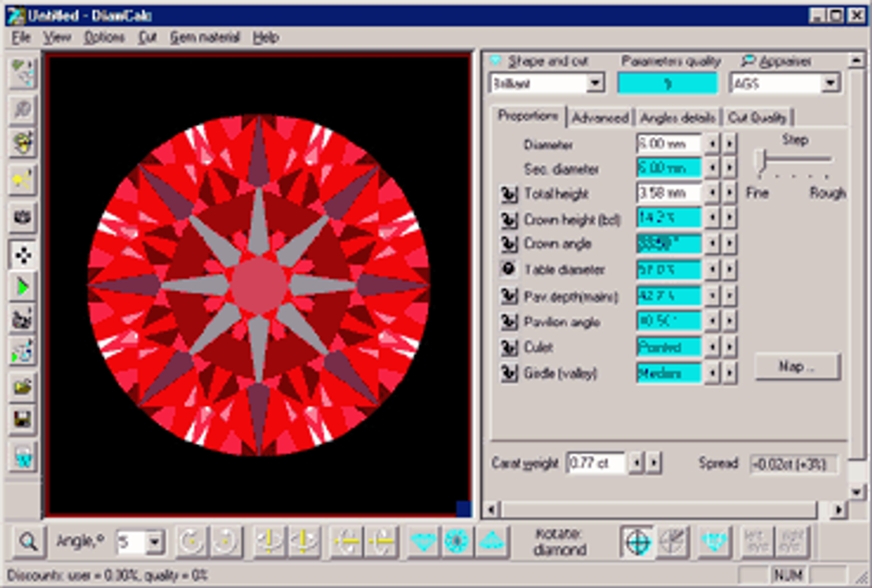The image size is (872, 588).
Task: Click the first yellow horizontal-axis tilt icon
Action: pos(346,542)
